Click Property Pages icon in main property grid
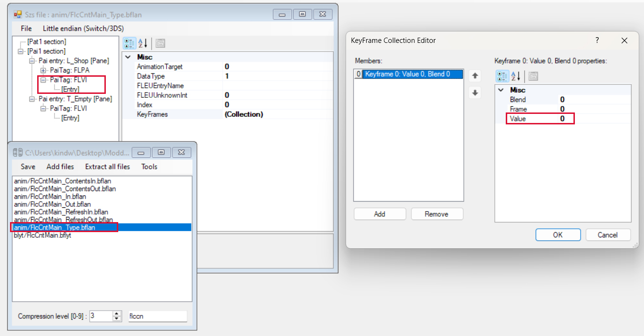 coord(160,43)
